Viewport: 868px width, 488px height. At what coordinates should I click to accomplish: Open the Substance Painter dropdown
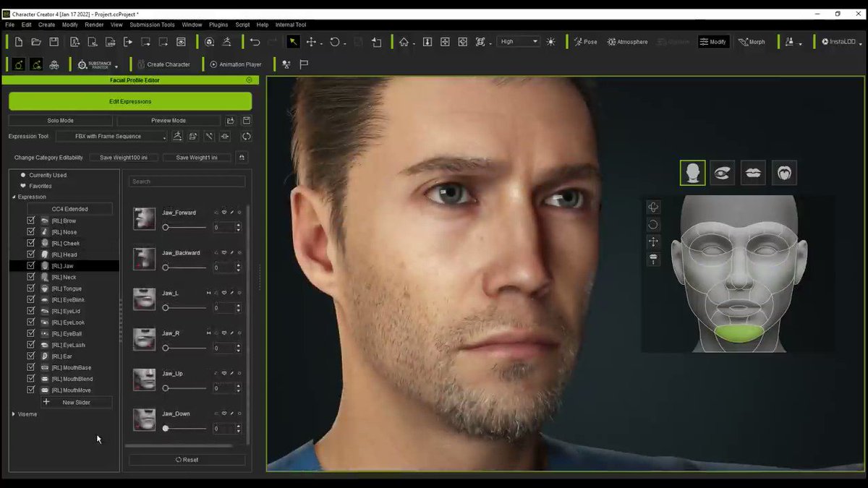(116, 67)
